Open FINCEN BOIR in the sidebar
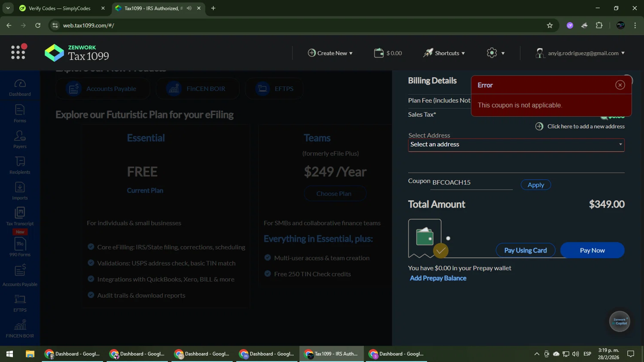Viewport: 644px width, 362px height. tap(20, 329)
